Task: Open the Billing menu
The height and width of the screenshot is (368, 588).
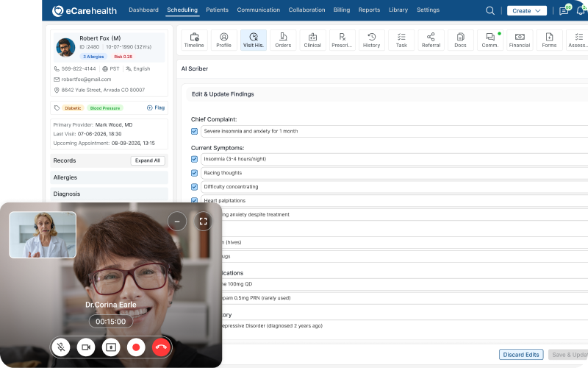Action: [x=342, y=10]
